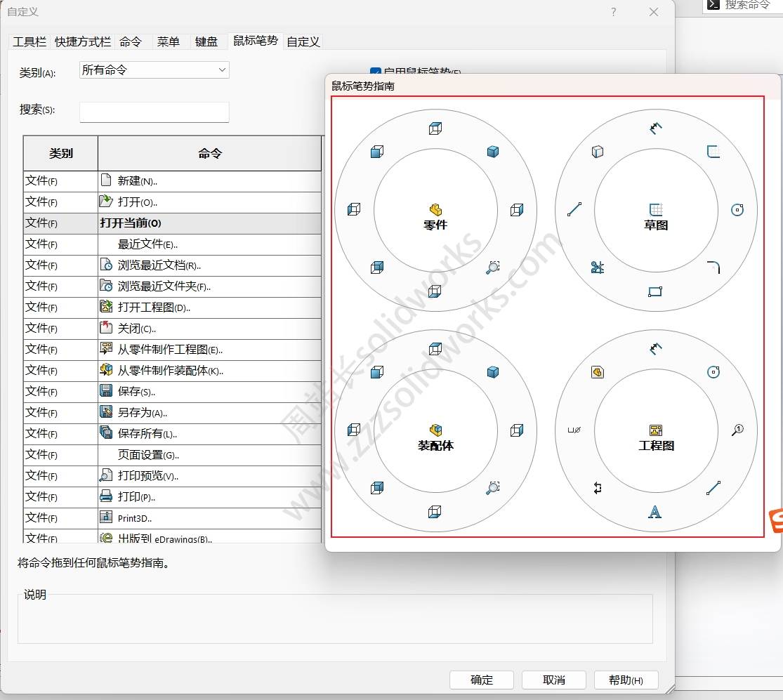Click the 取消 button
Screen dimensions: 783x700
(554, 680)
